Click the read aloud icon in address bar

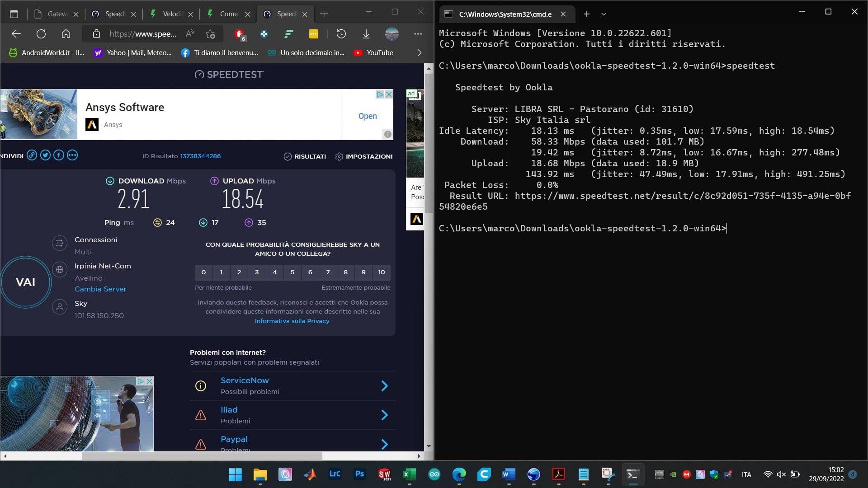[x=190, y=34]
